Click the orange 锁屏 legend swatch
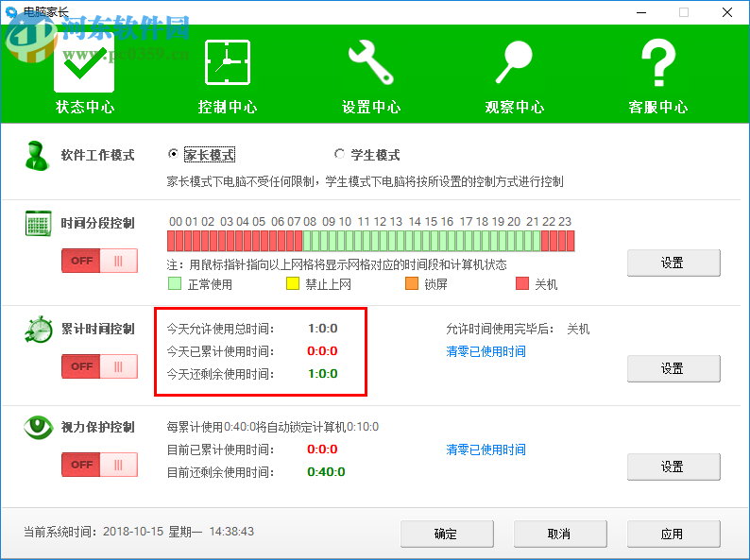Image resolution: width=750 pixels, height=560 pixels. click(412, 283)
